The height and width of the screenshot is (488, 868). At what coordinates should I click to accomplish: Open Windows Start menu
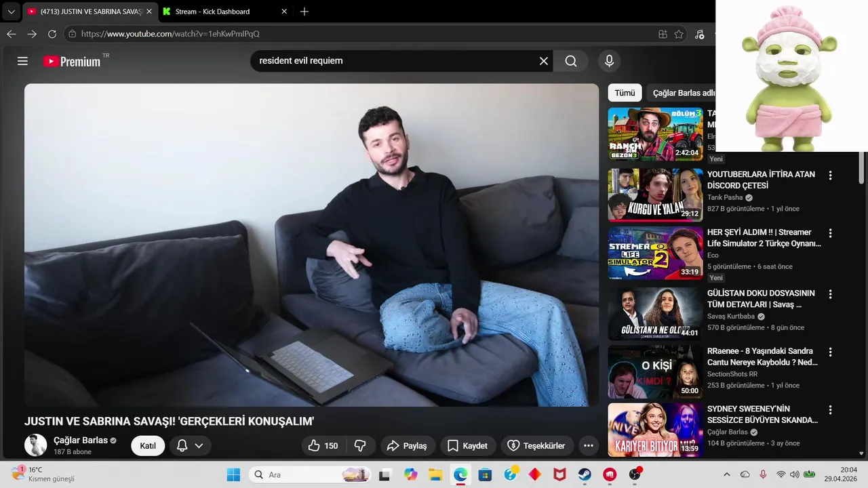coord(233,474)
